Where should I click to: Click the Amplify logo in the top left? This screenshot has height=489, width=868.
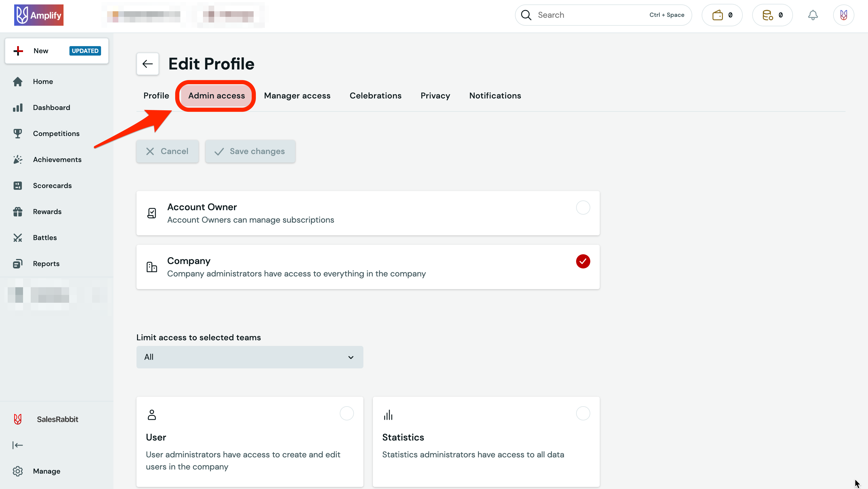coord(38,15)
